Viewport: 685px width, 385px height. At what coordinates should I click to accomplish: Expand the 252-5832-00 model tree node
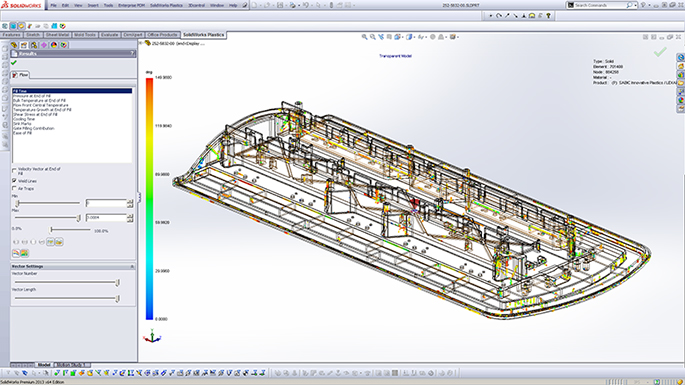(x=141, y=43)
